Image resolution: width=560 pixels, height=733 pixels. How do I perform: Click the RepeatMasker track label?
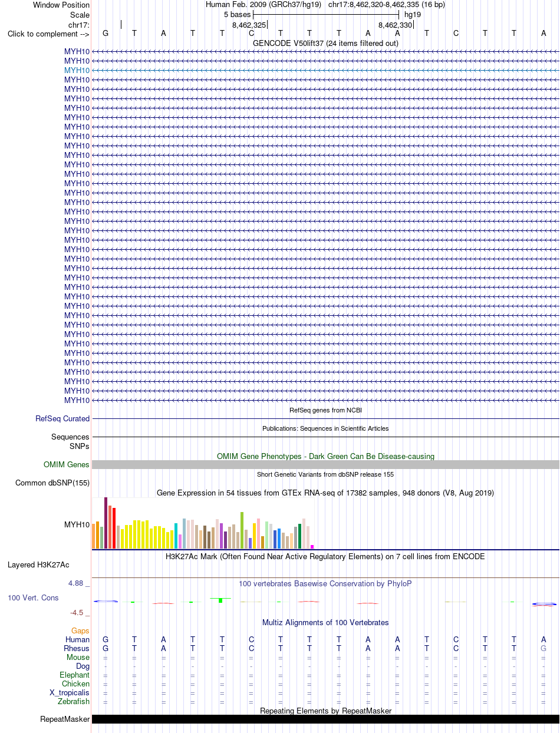coord(65,719)
